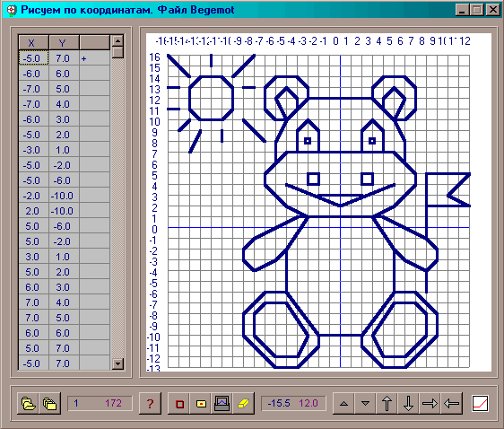This screenshot has height=429, width=504.
Task: Click the table scrollbar up arrow
Action: point(118,41)
